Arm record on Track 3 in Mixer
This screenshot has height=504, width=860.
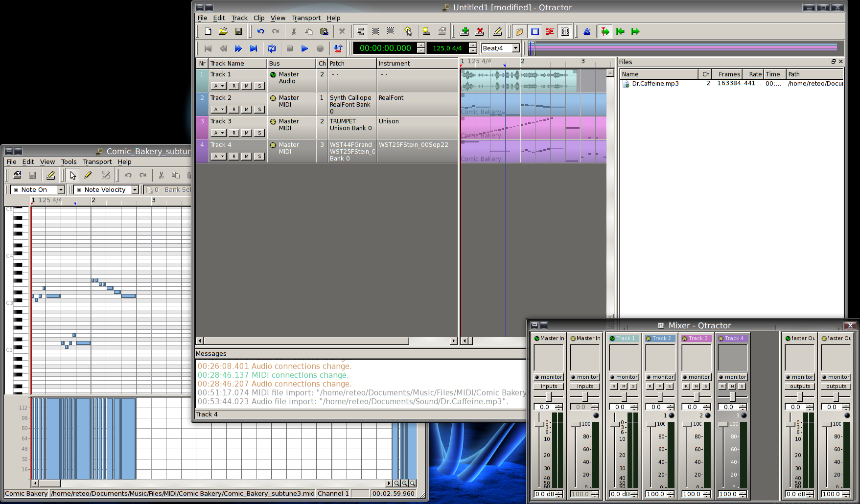(x=686, y=387)
